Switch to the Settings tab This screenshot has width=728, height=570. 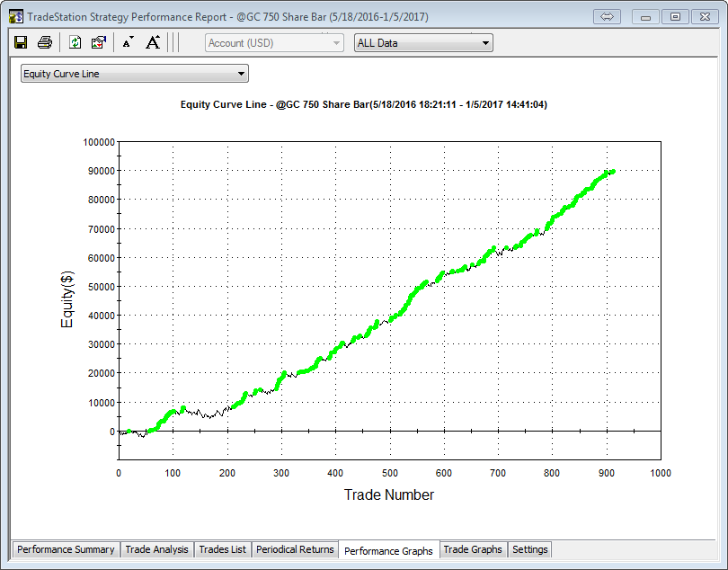529,549
